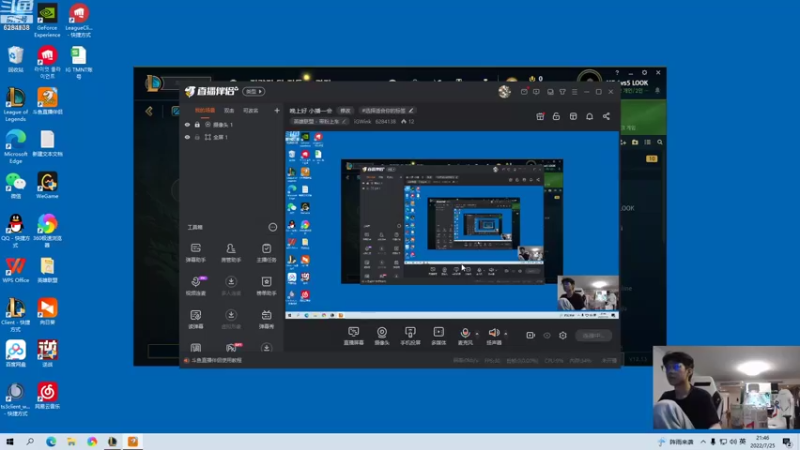Open File Explorer from taskbar
The width and height of the screenshot is (800, 450).
coord(71,441)
